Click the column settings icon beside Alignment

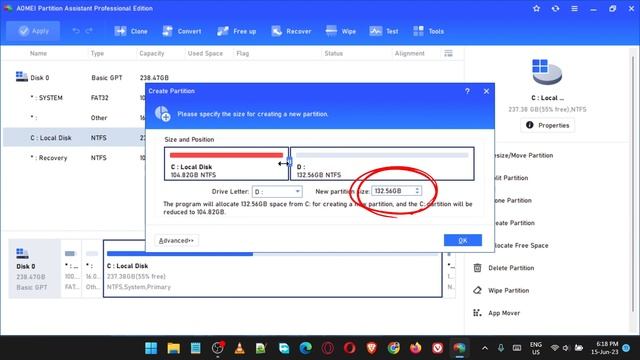(x=449, y=53)
